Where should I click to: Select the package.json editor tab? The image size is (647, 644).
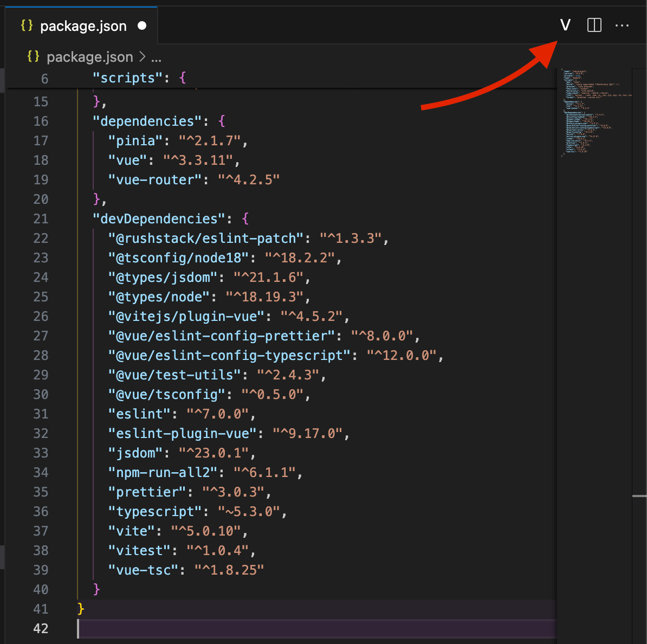tap(81, 25)
